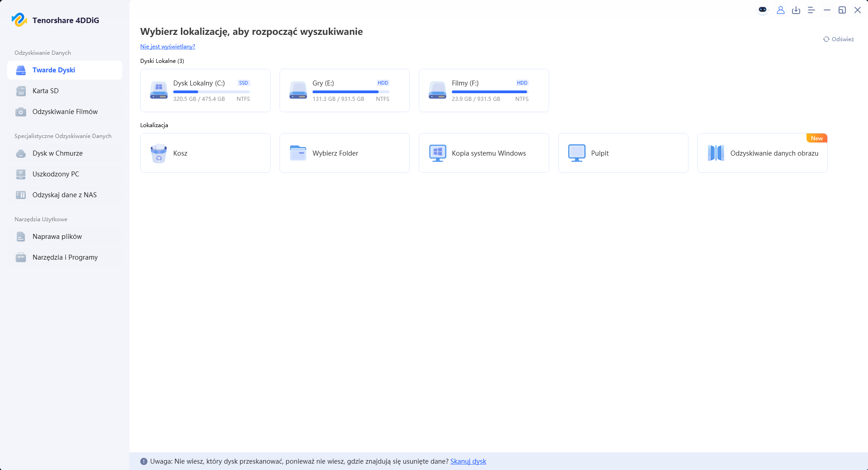
Task: Click the Odzyskaj dane z NAS icon
Action: pos(21,195)
